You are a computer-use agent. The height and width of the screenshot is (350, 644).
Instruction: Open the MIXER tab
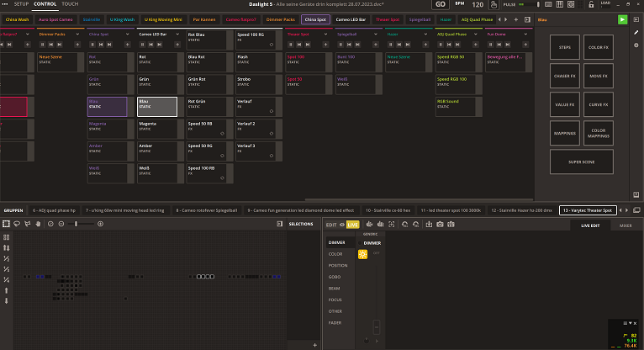(x=626, y=225)
